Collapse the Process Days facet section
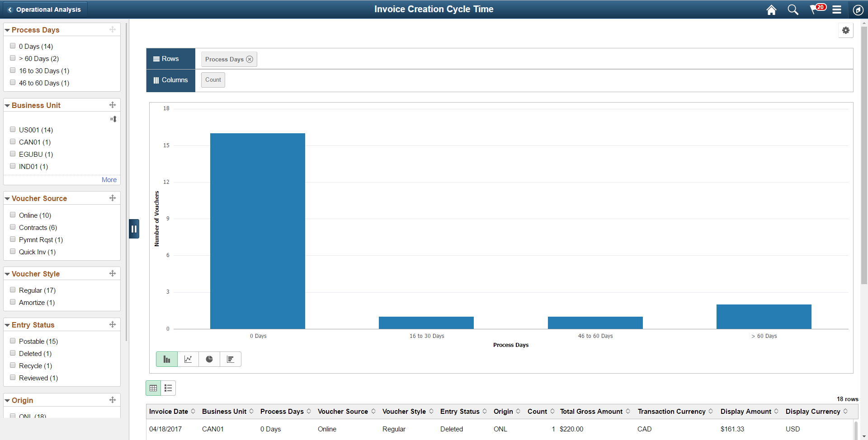This screenshot has width=868, height=440. click(7, 29)
